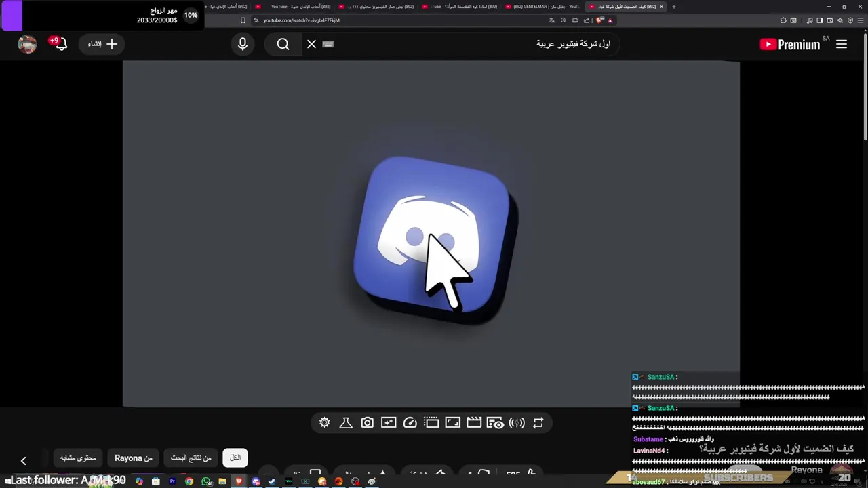The image size is (868, 488).
Task: Toggle the volume boost waves icon
Action: 517,422
